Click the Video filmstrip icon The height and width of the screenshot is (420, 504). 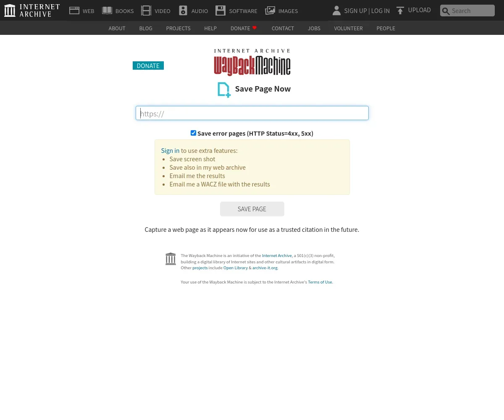(x=146, y=10)
